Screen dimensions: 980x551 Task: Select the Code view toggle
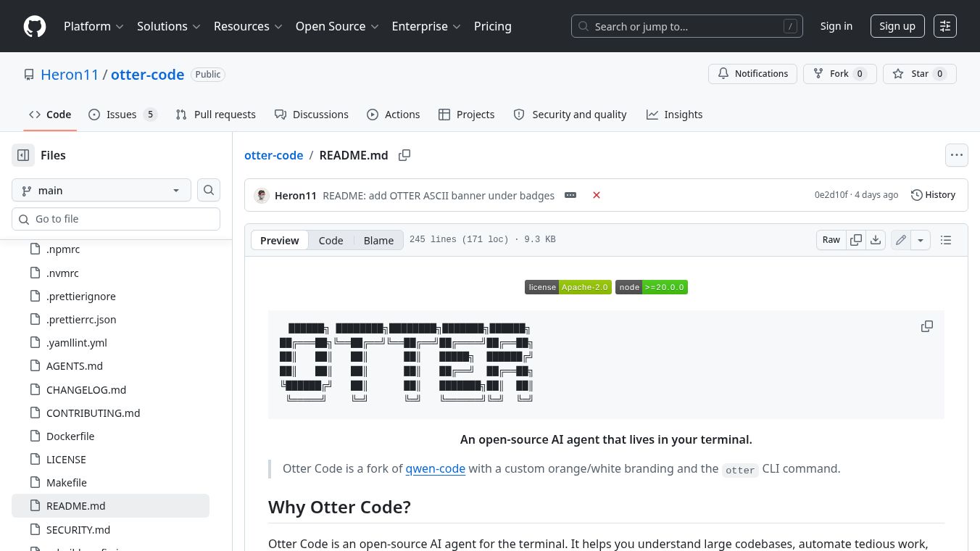point(331,240)
